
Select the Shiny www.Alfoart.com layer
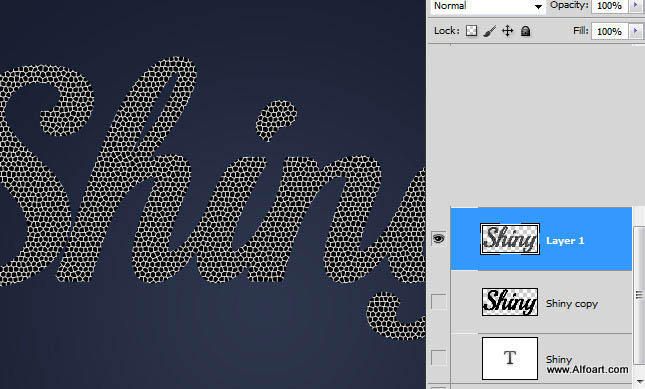click(541, 359)
